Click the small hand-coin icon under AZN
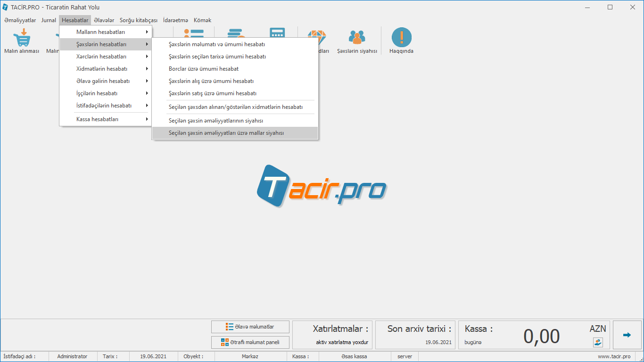The image size is (644, 362). coord(598,342)
